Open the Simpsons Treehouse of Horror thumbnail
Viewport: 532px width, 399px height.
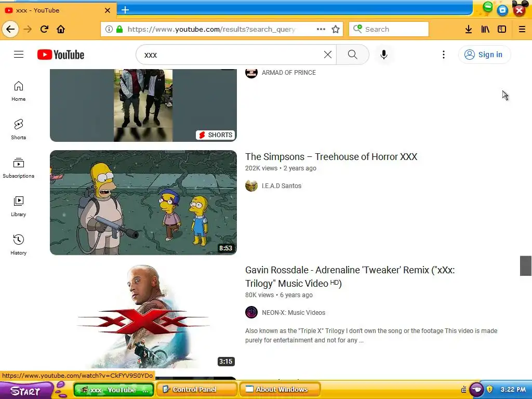(143, 203)
